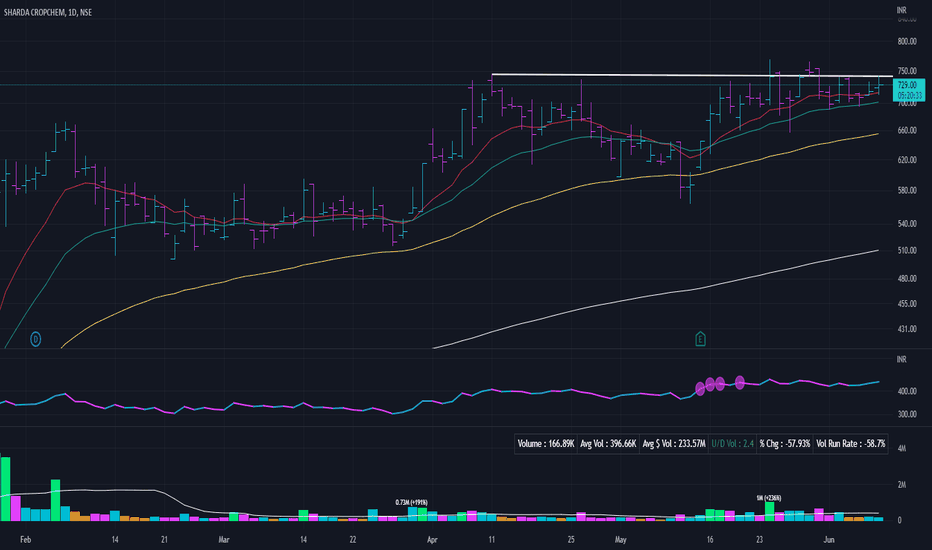Screen dimensions: 932x550
Task: Click the 23 date label before Jun
Action: [x=760, y=540]
